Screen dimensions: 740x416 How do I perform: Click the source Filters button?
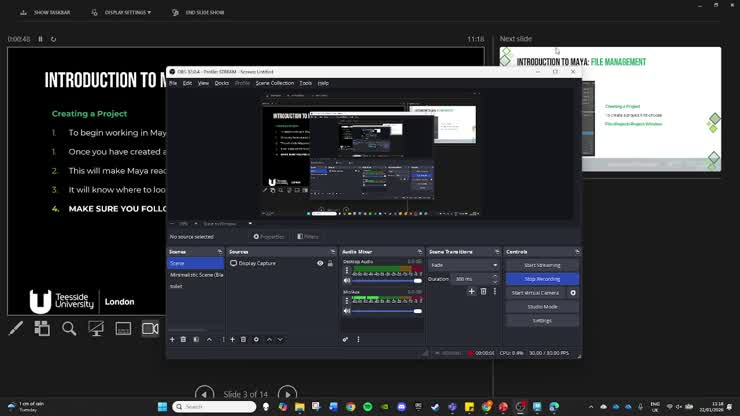point(308,237)
